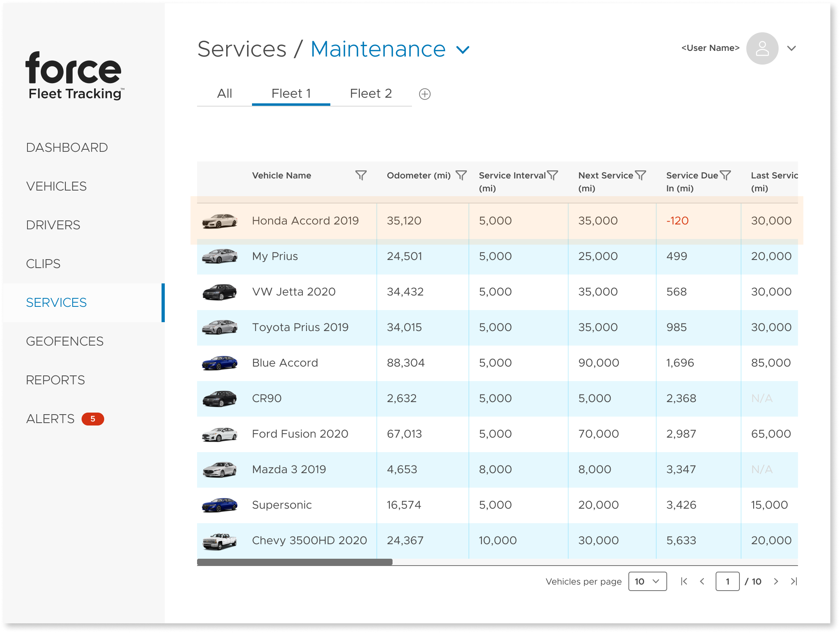840x633 pixels.
Task: Sort by Service Interval header
Action: (x=512, y=182)
